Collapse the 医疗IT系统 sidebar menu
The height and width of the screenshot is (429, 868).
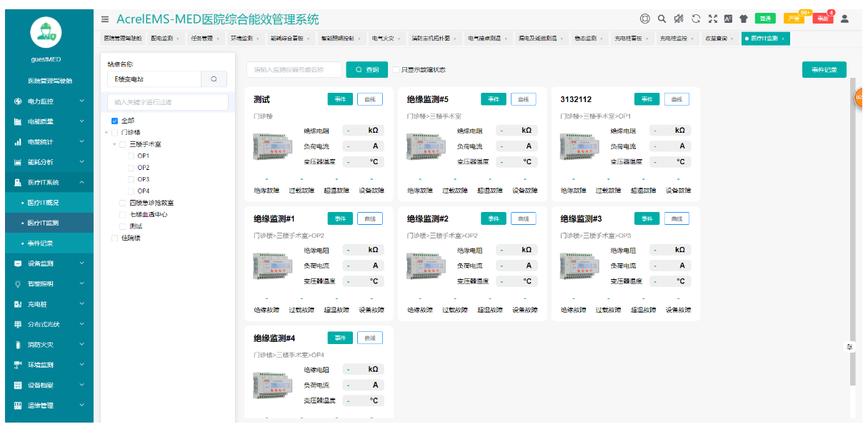tap(46, 182)
